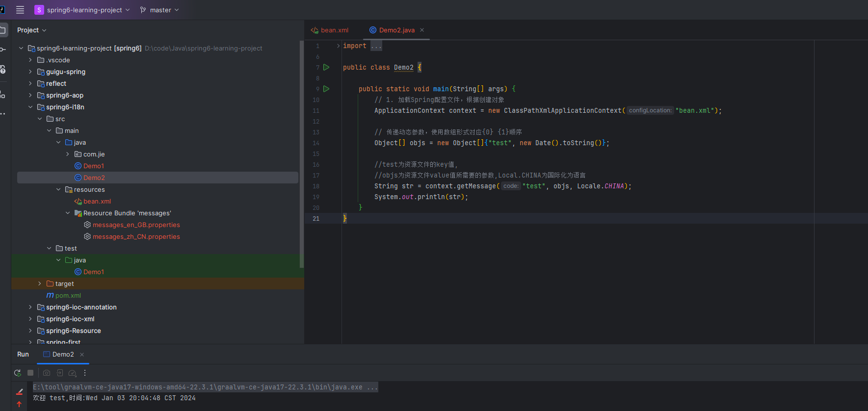Rerun Demo2 using the rerun icon

(x=18, y=373)
